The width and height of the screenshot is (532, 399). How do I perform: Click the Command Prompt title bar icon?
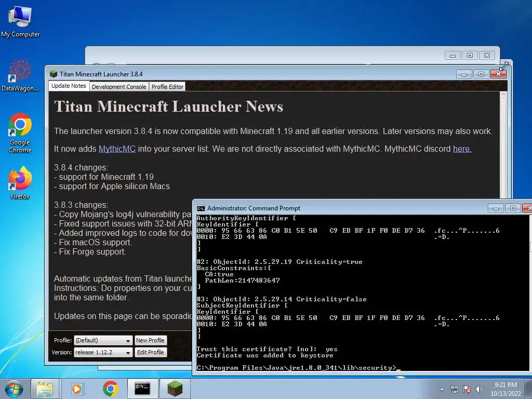(x=201, y=208)
